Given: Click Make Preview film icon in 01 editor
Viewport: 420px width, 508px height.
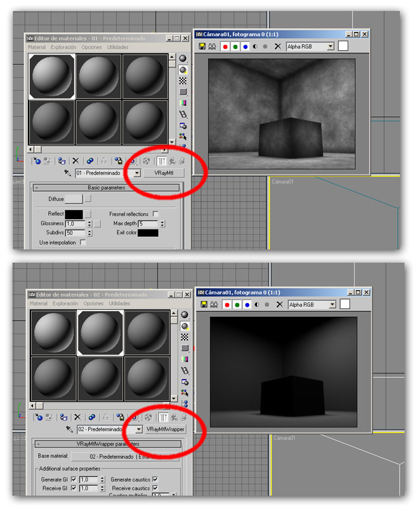Looking at the screenshot, I should click(x=183, y=114).
